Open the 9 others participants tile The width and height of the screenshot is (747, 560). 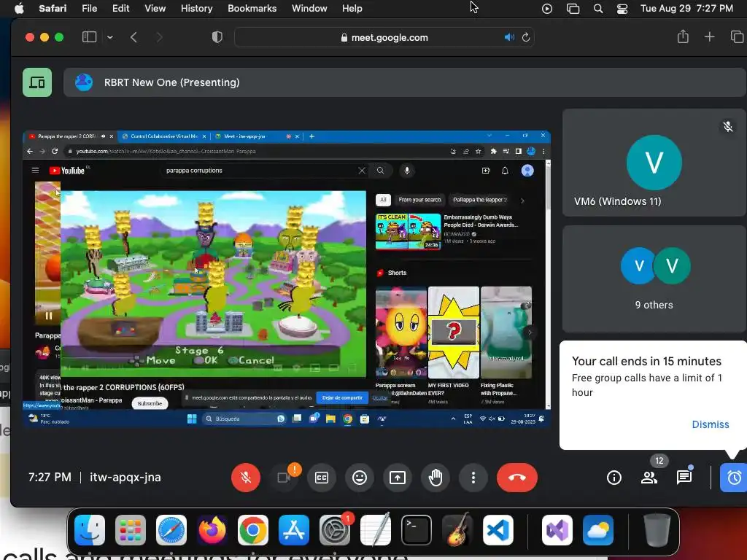654,279
